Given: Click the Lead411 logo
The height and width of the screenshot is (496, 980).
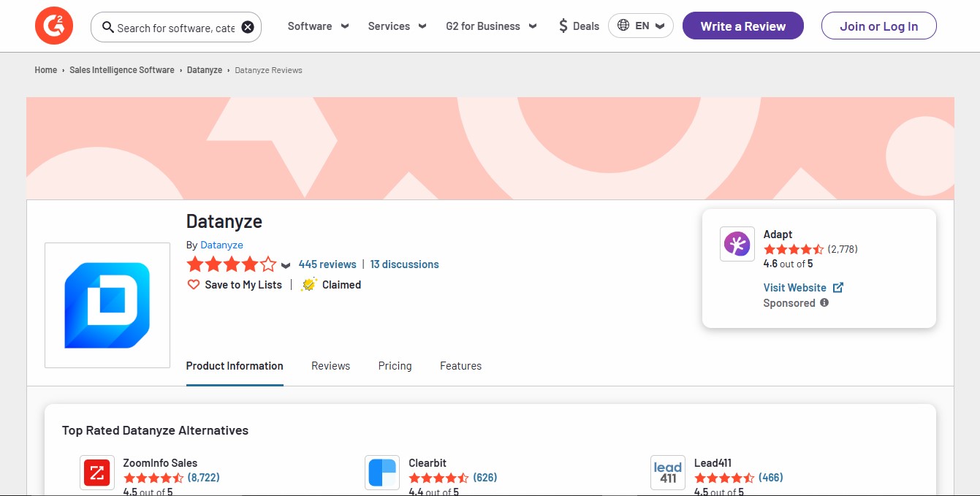Looking at the screenshot, I should click(668, 473).
